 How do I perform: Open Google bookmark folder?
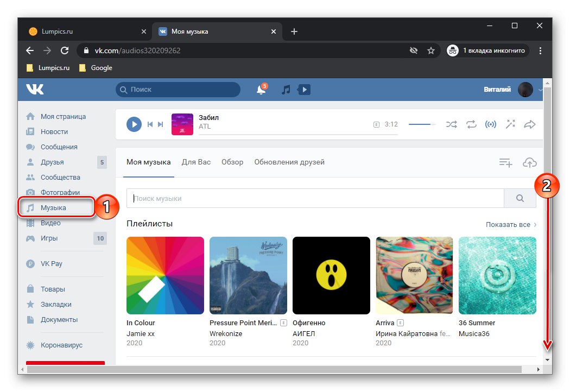point(96,68)
